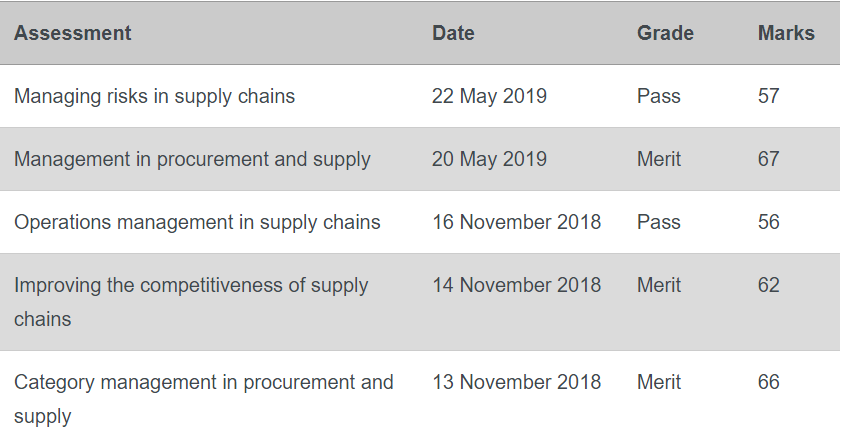Click the 16 November 2018 date
This screenshot has width=842, height=441.
click(x=517, y=222)
